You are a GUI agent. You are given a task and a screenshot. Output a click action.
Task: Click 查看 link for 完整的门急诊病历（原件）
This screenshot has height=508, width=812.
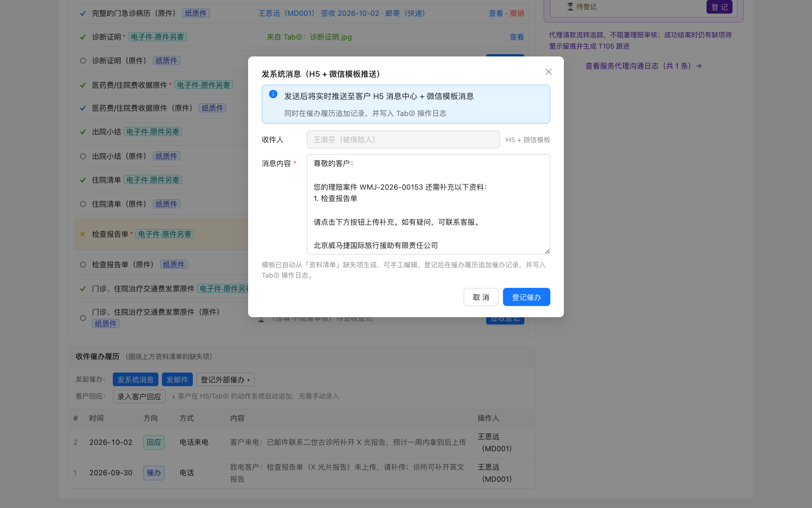[x=496, y=14]
